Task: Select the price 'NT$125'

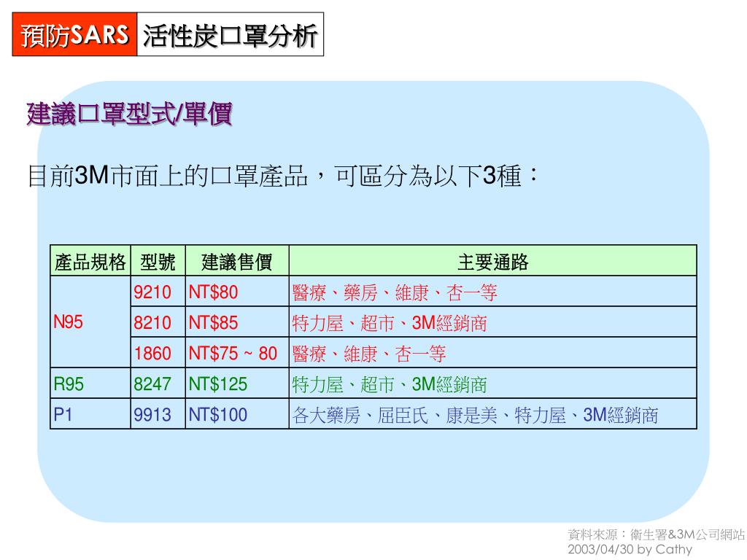Action: point(218,384)
